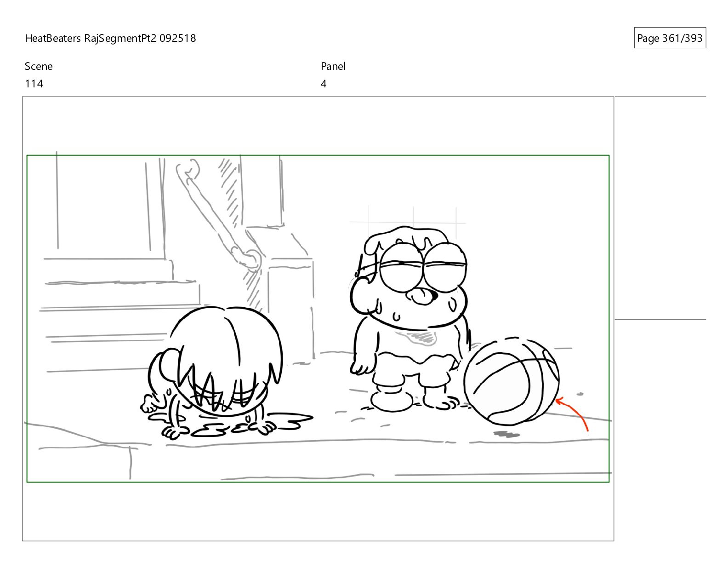Click the 'Scene' label

(x=39, y=66)
